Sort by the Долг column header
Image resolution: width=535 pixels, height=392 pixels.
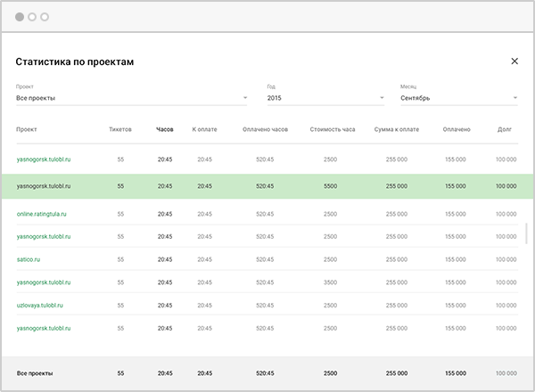click(x=505, y=129)
